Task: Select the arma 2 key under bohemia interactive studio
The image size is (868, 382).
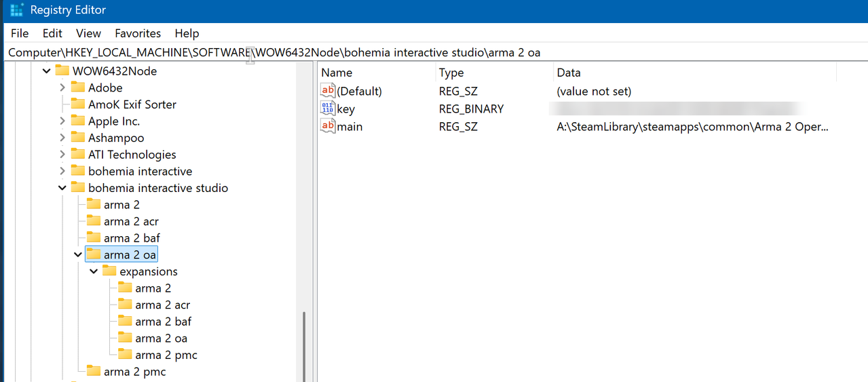Action: pyautogui.click(x=122, y=204)
